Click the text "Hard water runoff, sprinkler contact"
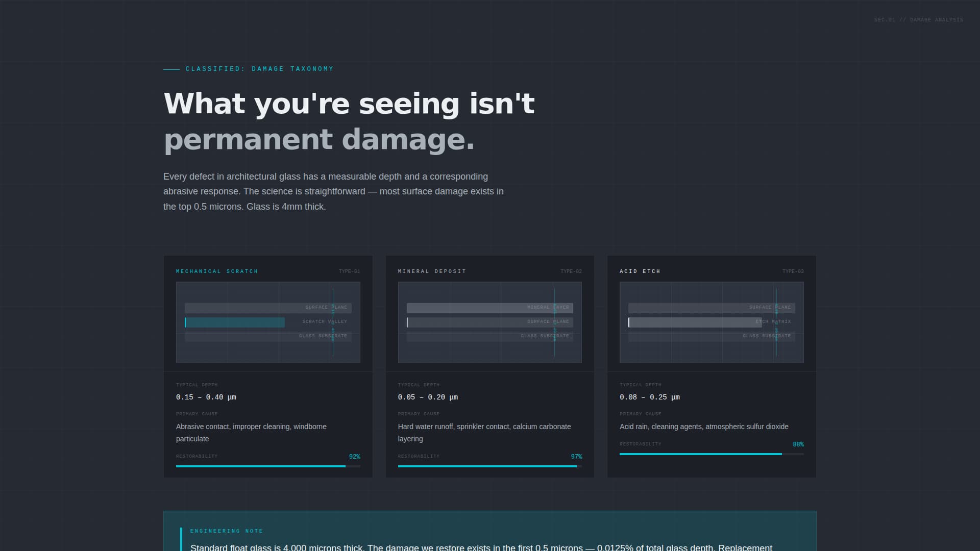980x551 pixels. tap(453, 427)
